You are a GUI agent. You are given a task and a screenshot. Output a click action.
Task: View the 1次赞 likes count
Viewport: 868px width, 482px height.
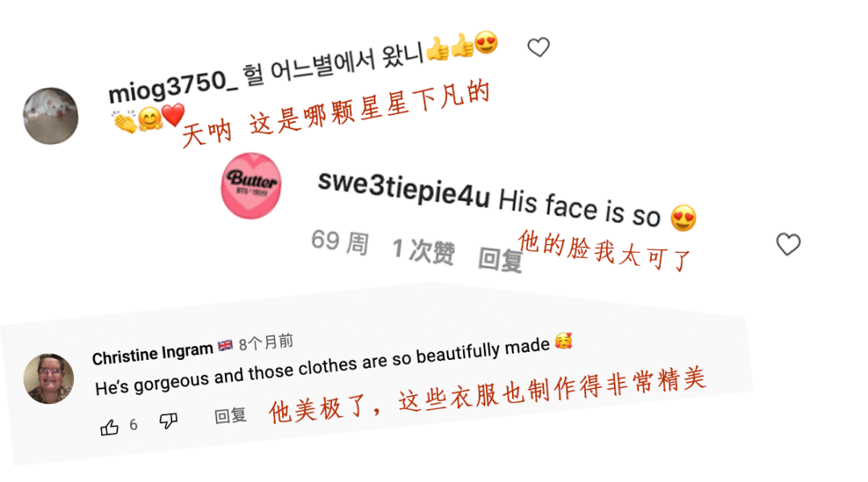[x=424, y=250]
